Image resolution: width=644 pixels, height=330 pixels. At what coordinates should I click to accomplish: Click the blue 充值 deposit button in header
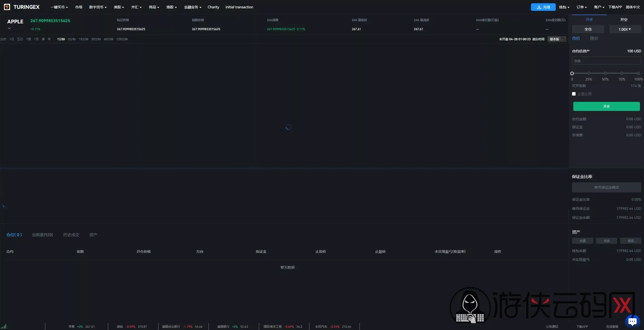tap(543, 7)
